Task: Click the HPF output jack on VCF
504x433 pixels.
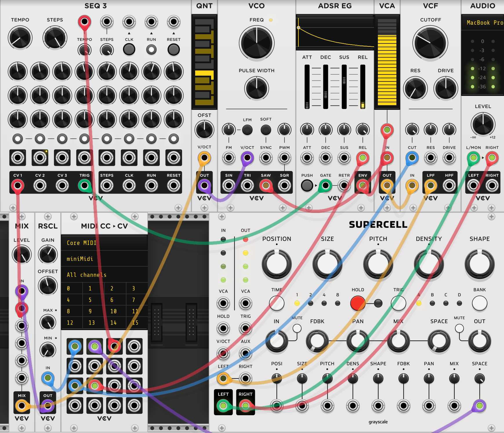Action: (449, 185)
